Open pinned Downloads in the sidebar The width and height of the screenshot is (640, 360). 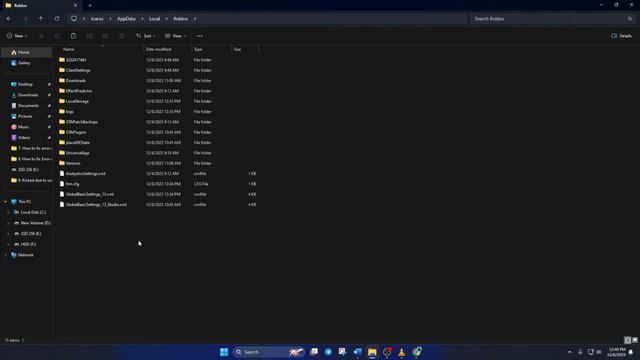point(27,95)
